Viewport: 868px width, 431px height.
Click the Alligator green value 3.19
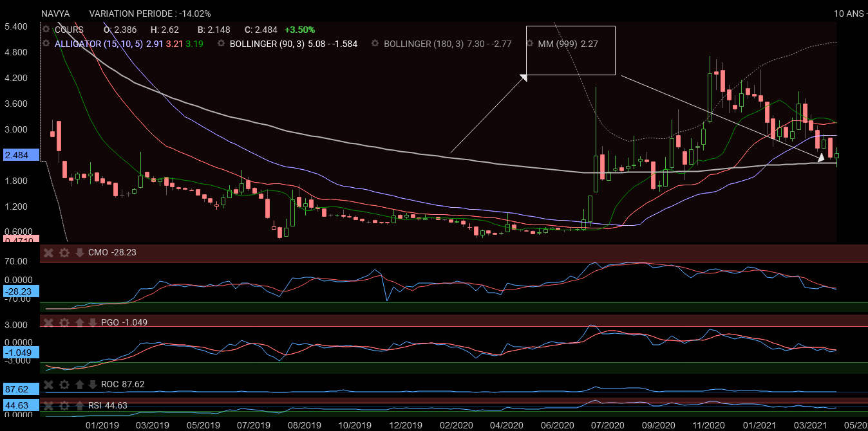pos(194,44)
